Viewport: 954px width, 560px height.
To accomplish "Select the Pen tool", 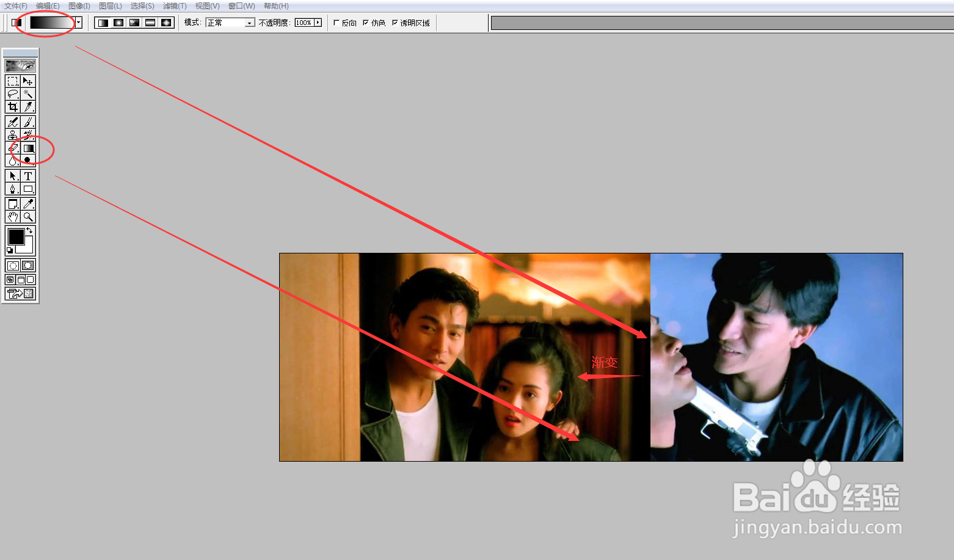I will (13, 189).
